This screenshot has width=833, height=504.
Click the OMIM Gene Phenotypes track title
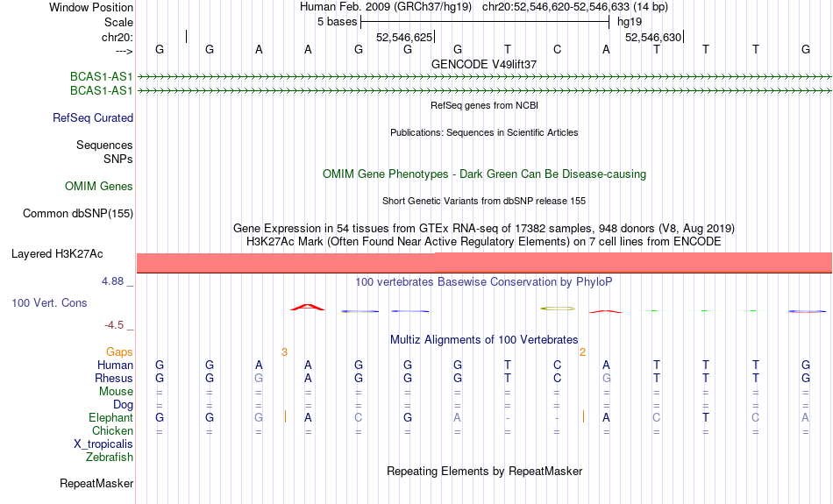[484, 174]
